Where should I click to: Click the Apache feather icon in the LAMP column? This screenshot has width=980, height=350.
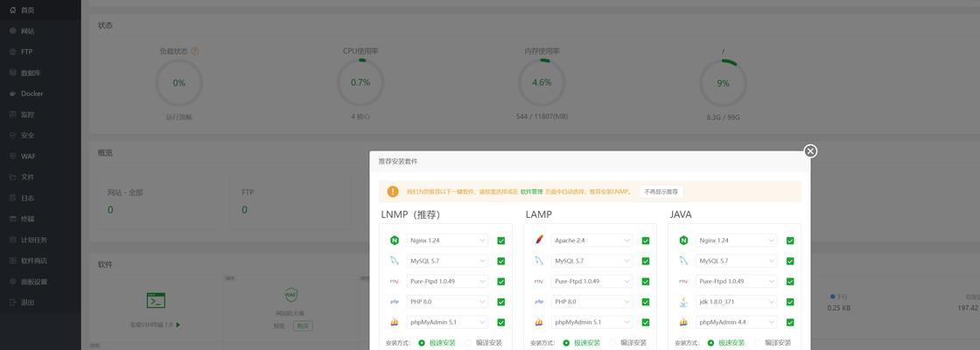pyautogui.click(x=539, y=241)
